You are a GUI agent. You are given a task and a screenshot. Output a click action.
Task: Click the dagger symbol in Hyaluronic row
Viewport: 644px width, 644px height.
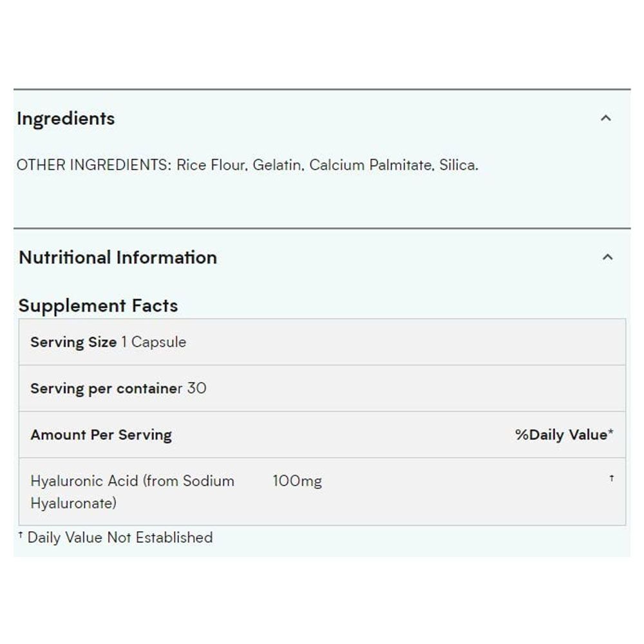click(612, 478)
